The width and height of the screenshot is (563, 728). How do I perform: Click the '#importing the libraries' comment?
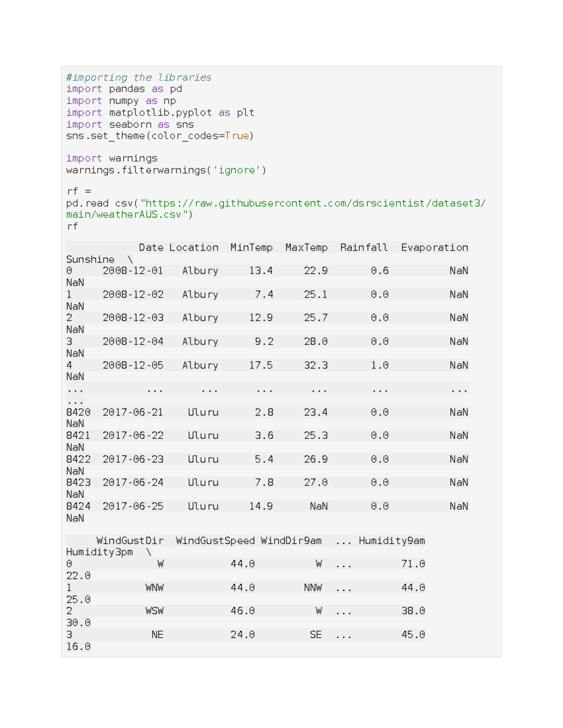139,77
